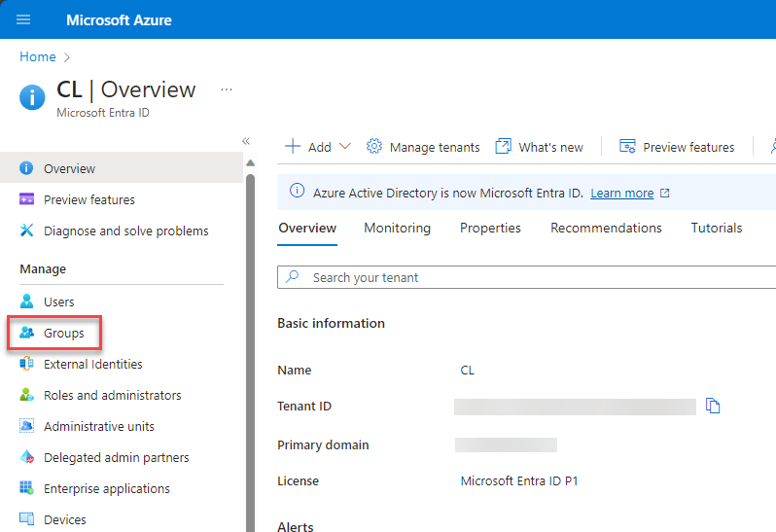This screenshot has height=532, width=776.
Task: Click the Enterprise applications grid icon
Action: [x=26, y=487]
